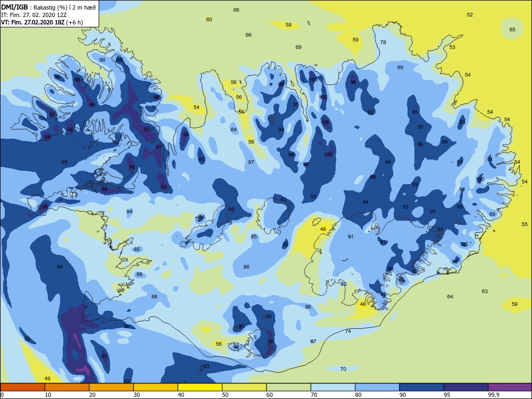Click the '52' humidity value on the map
This screenshot has height=399, width=532.
coord(470,14)
